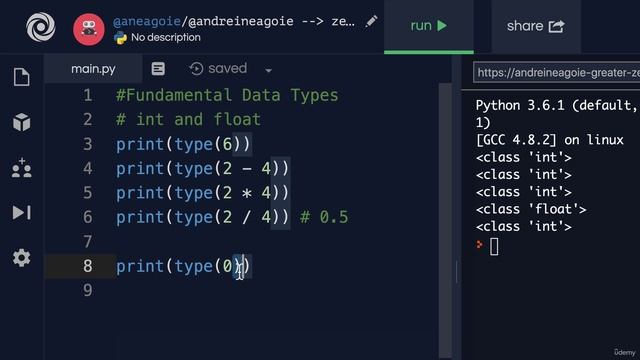Expand the dropdown arrow next to saved
Viewport: 640px width, 360px height.
pyautogui.click(x=268, y=70)
